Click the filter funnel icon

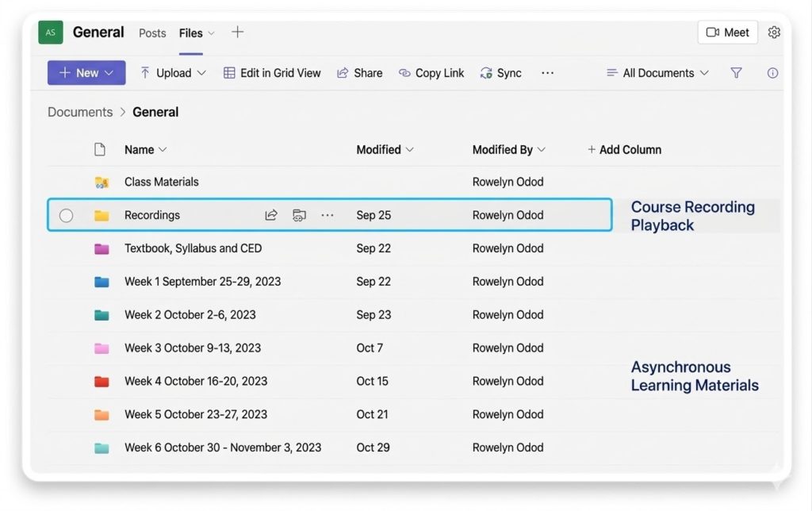[x=736, y=73]
